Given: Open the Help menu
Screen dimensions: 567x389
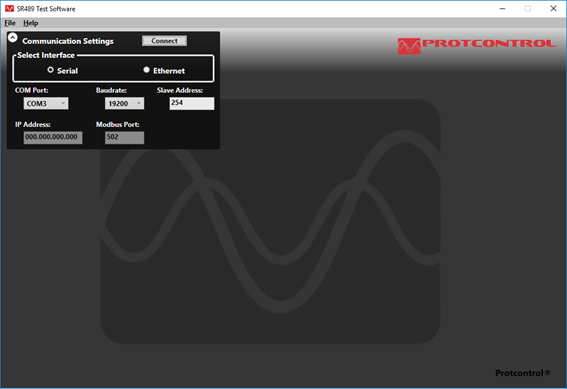Looking at the screenshot, I should [x=31, y=23].
